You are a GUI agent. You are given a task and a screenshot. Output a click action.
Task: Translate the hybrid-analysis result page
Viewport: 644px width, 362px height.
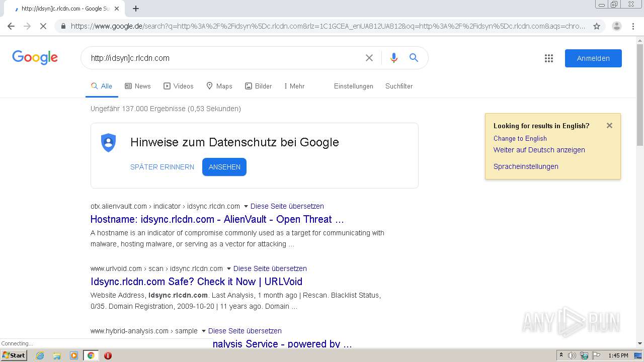(x=245, y=331)
